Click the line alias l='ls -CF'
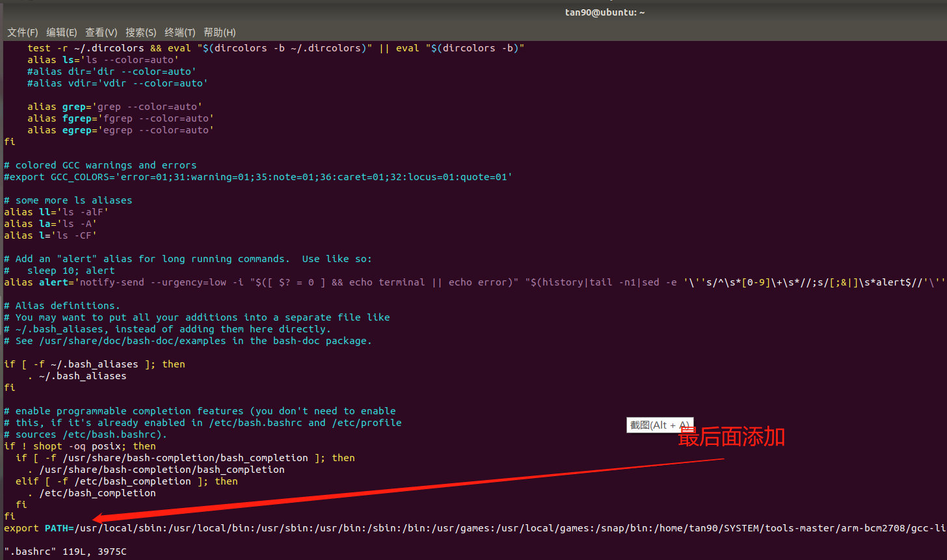 pos(51,235)
